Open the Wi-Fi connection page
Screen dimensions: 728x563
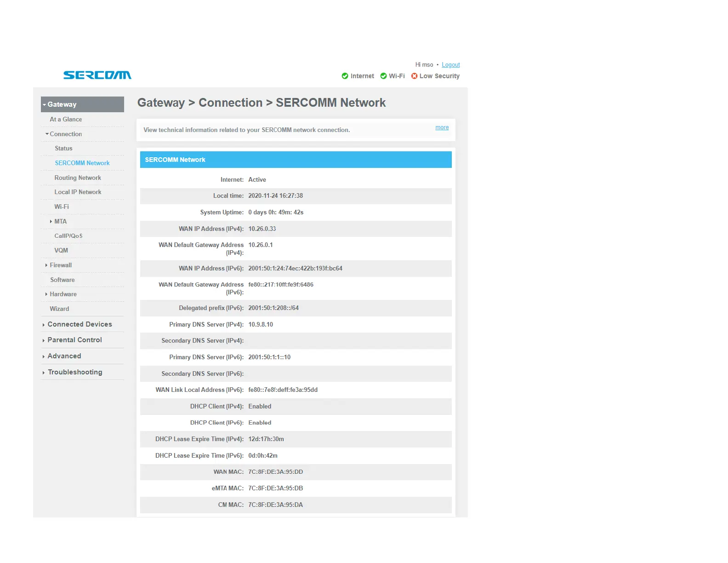pyautogui.click(x=62, y=207)
